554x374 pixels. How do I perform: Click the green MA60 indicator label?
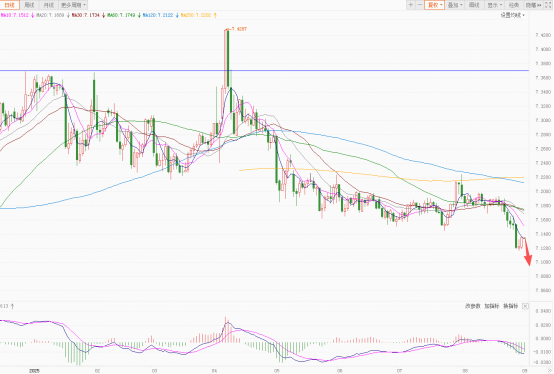click(121, 15)
